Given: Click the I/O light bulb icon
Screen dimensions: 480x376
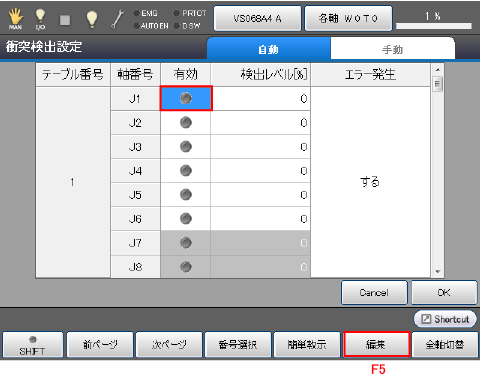Looking at the screenshot, I should (40, 19).
